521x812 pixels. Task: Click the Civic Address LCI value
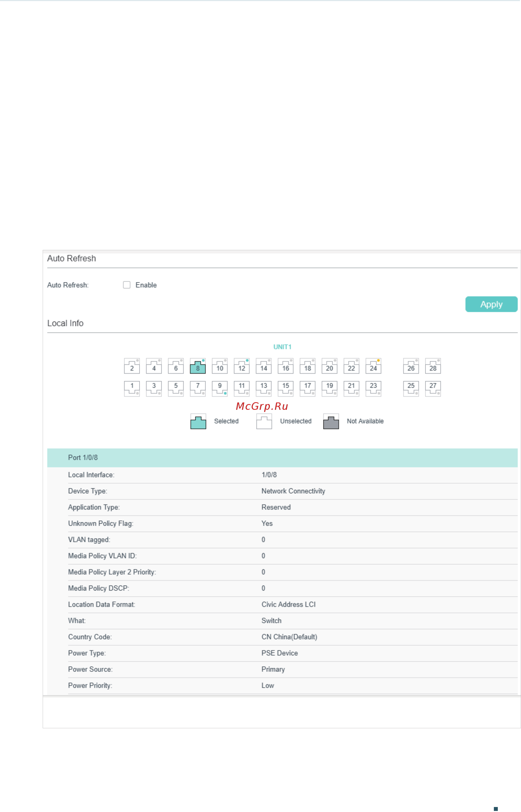289,604
